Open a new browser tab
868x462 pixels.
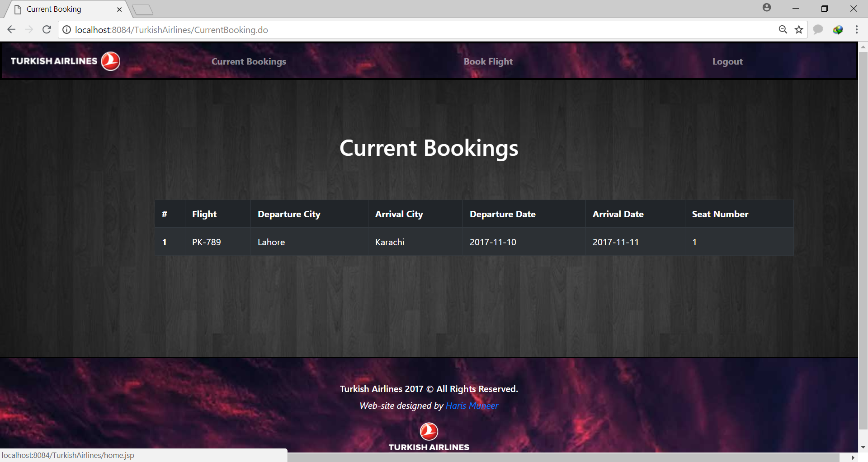click(143, 9)
